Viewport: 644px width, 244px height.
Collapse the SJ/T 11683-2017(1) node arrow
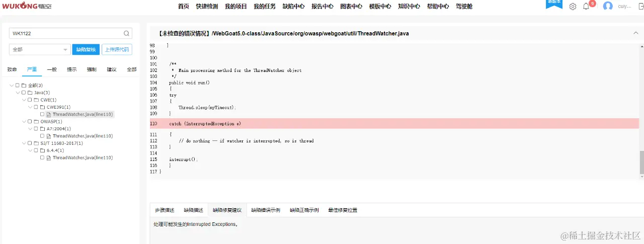[24, 143]
